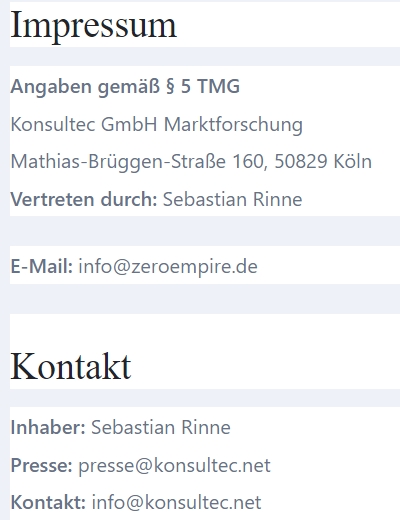Click Sebastian Rinne next to Inhaber
The height and width of the screenshot is (520, 400).
(161, 427)
